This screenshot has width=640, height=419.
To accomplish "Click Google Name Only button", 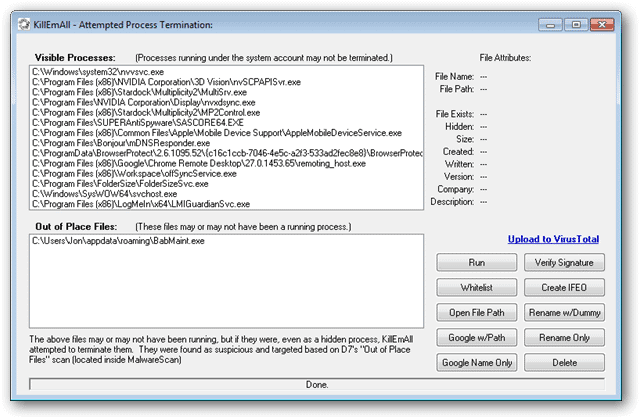I will (x=476, y=363).
